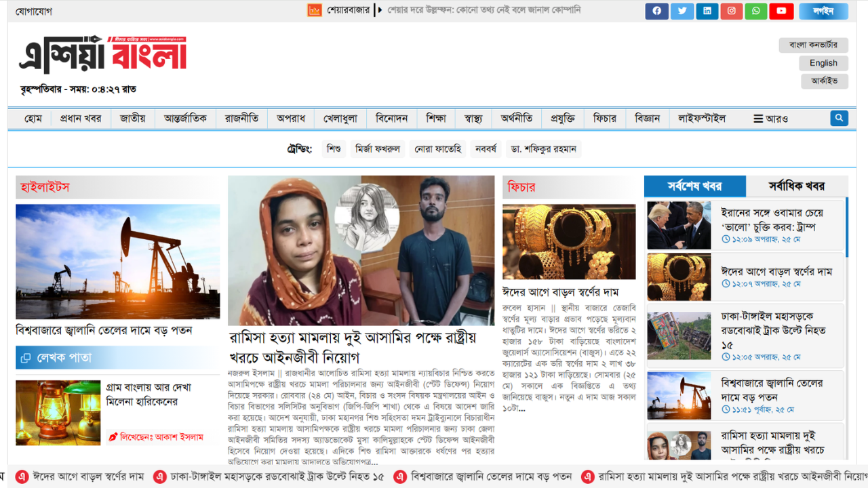This screenshot has width=868, height=488.
Task: Open the Twitter social icon
Action: [682, 11]
